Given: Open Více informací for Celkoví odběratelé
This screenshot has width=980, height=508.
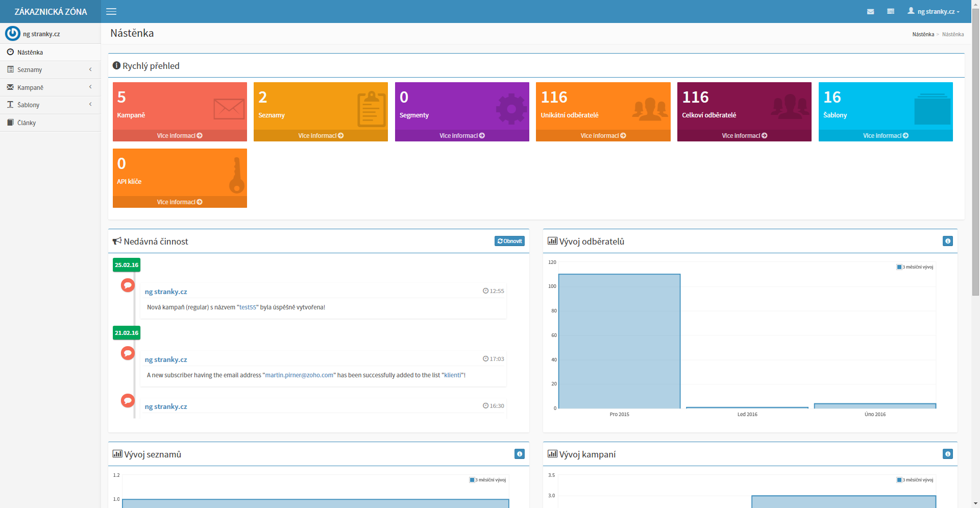Looking at the screenshot, I should 744,136.
